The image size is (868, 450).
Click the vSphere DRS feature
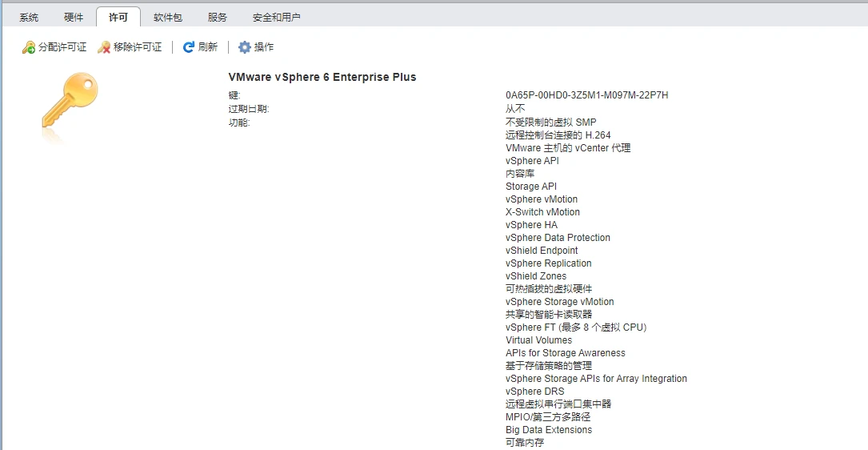point(534,392)
